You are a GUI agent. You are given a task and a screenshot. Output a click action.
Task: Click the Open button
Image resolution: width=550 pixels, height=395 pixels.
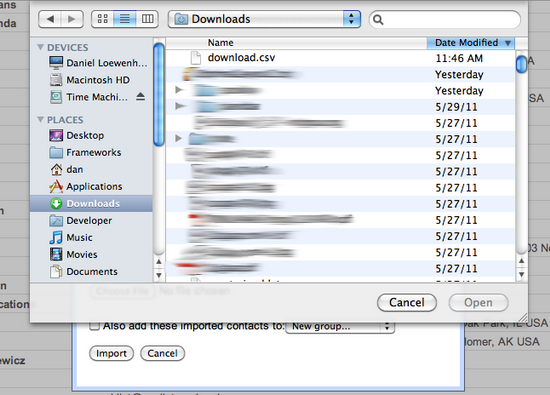point(478,302)
